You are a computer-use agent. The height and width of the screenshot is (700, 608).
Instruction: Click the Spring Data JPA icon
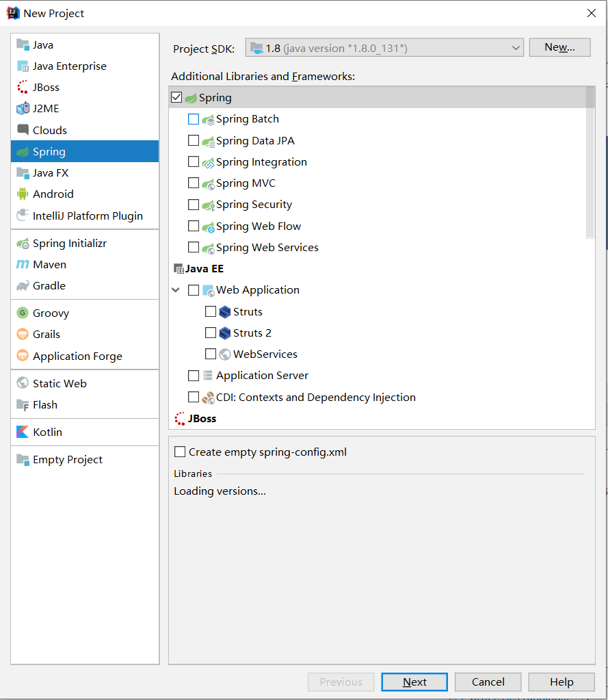click(x=208, y=141)
